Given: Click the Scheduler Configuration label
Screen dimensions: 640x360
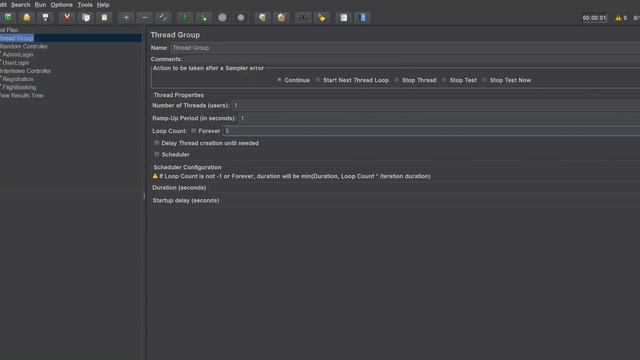Looking at the screenshot, I should pos(187,167).
